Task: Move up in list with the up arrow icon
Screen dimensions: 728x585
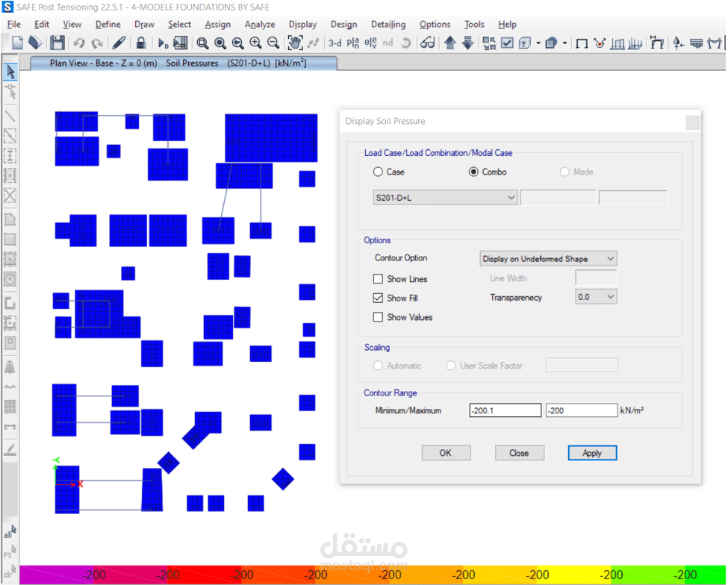Action: click(450, 43)
